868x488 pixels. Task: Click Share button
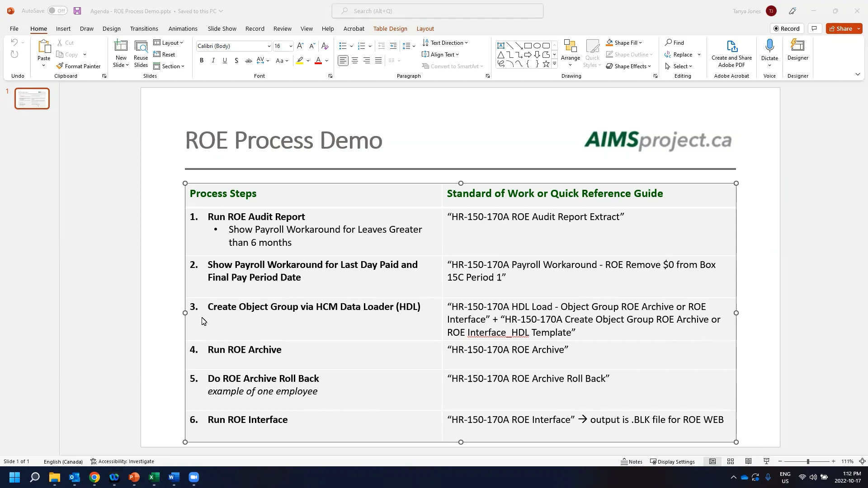point(840,28)
